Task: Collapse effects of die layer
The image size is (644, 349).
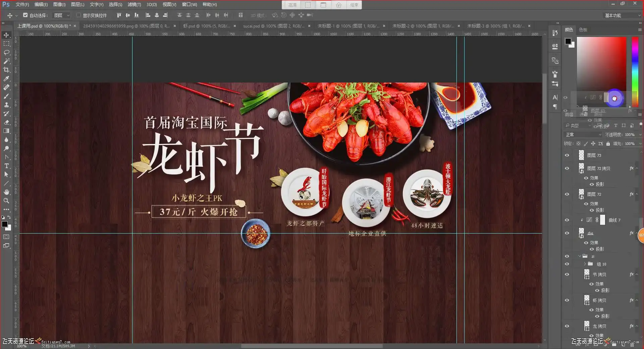Action: tap(637, 233)
